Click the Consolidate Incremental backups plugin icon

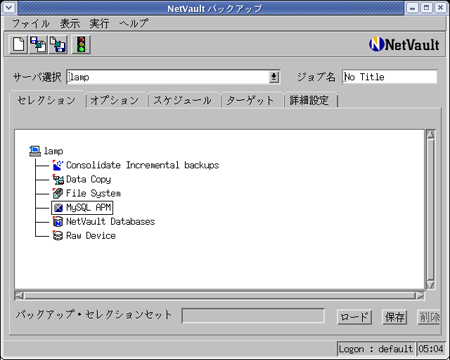click(x=58, y=165)
